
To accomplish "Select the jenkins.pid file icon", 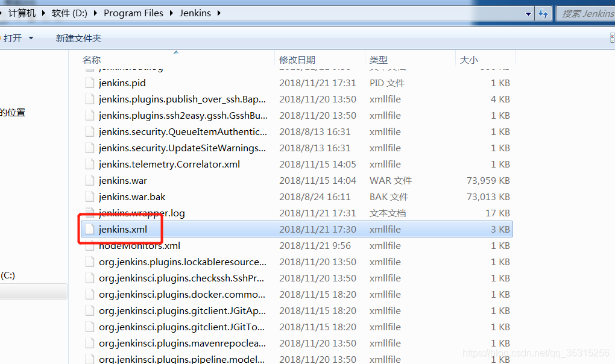I will [x=90, y=83].
